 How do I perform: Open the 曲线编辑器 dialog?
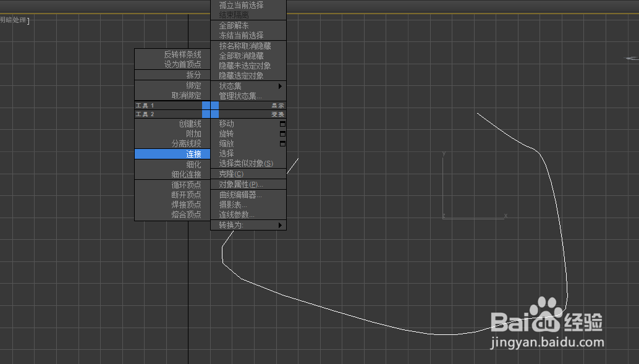click(x=238, y=194)
